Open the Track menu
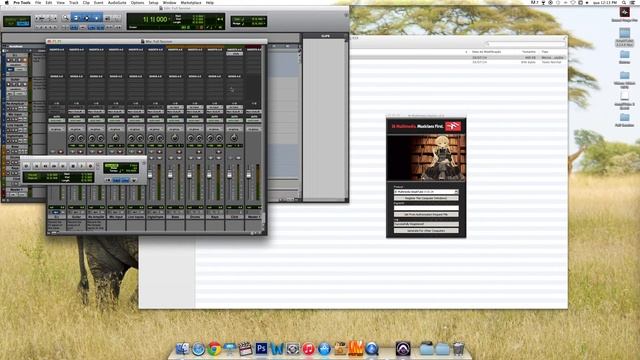This screenshot has width=640, height=360. (x=73, y=2)
